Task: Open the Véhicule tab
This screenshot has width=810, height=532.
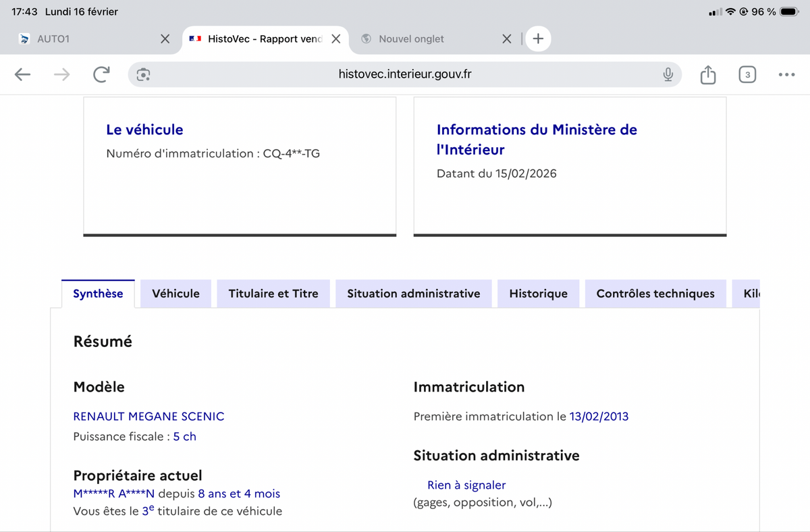Action: 175,294
